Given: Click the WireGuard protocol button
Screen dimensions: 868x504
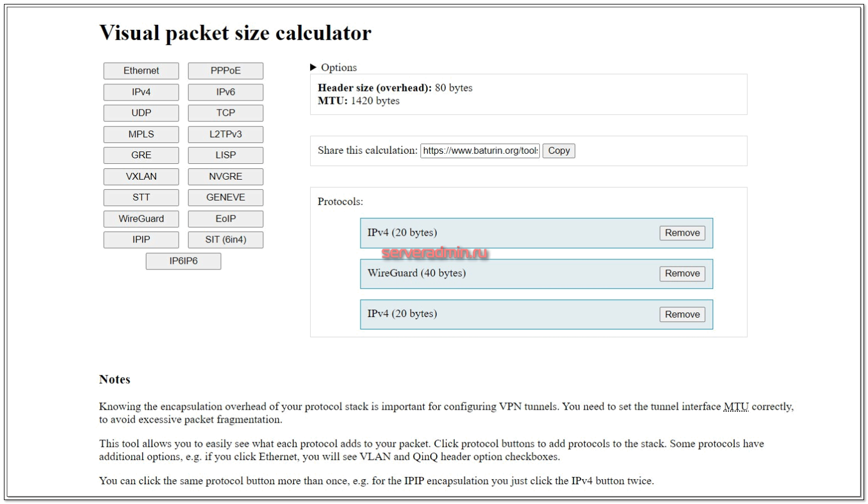Looking at the screenshot, I should [141, 219].
